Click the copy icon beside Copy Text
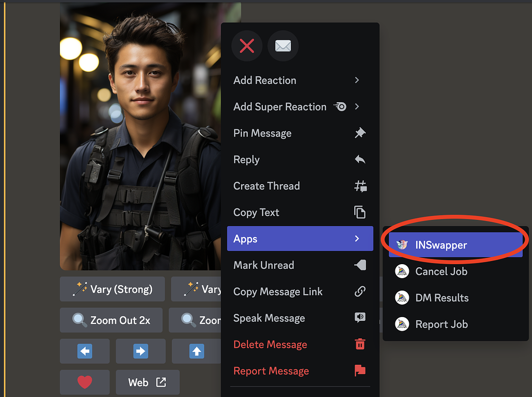532x397 pixels. tap(360, 212)
